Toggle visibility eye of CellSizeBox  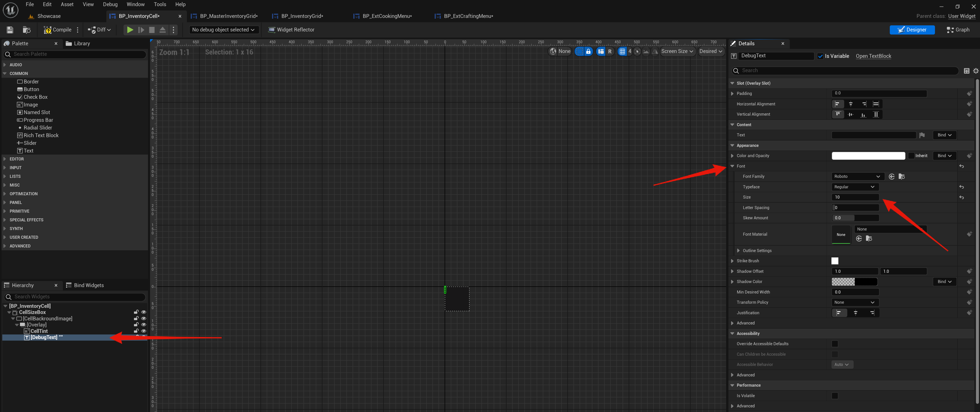(x=143, y=312)
